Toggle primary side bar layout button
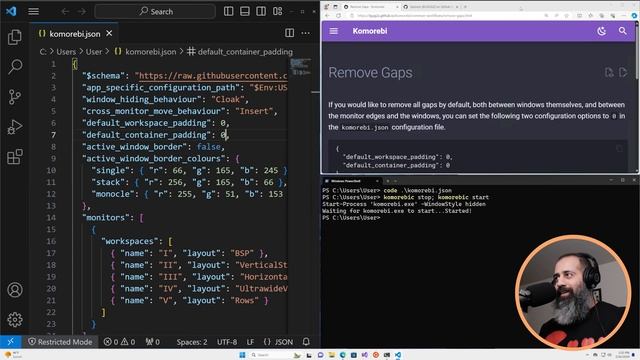 [x=229, y=11]
